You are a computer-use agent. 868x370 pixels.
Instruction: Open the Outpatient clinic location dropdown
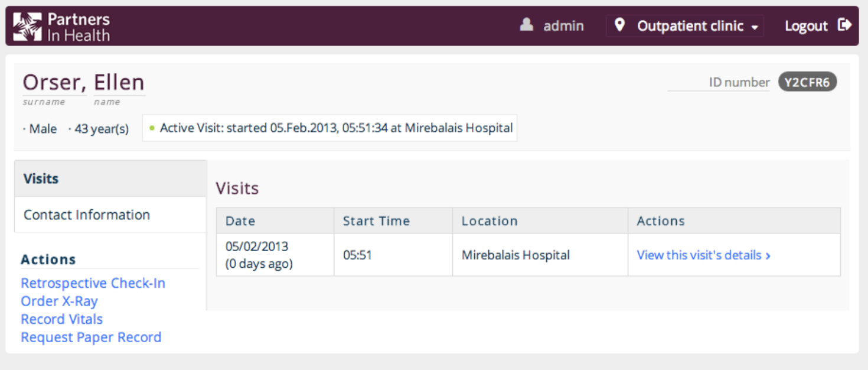[689, 25]
